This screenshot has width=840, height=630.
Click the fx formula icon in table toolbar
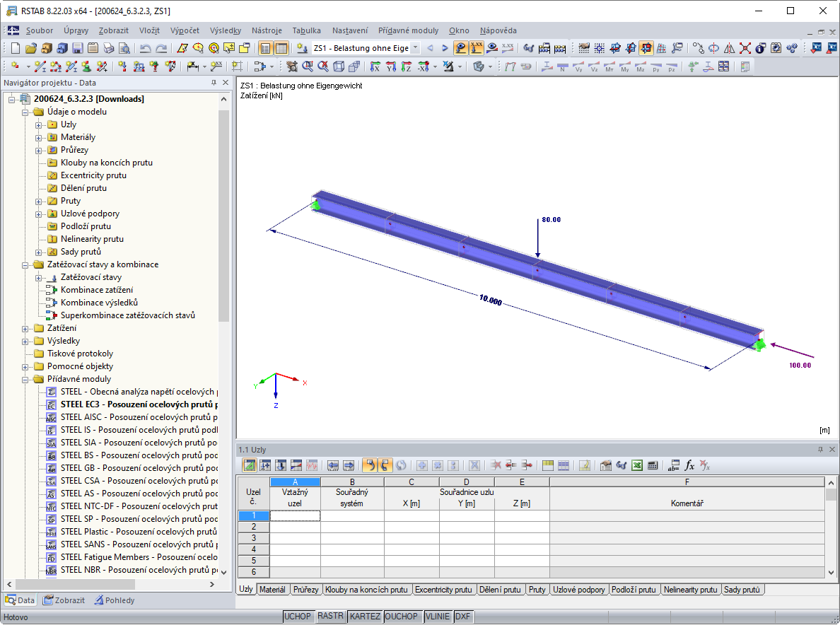(689, 465)
